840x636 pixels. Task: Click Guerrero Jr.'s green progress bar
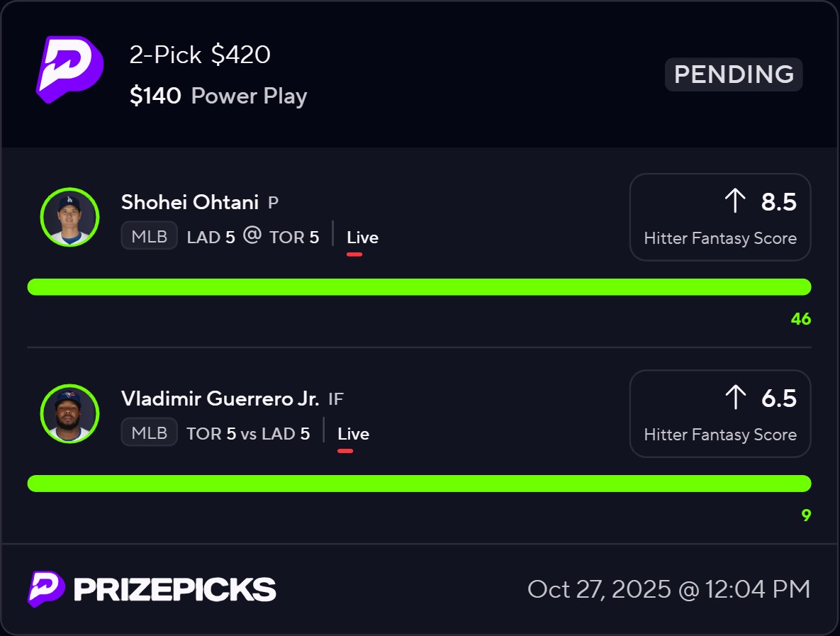419,484
